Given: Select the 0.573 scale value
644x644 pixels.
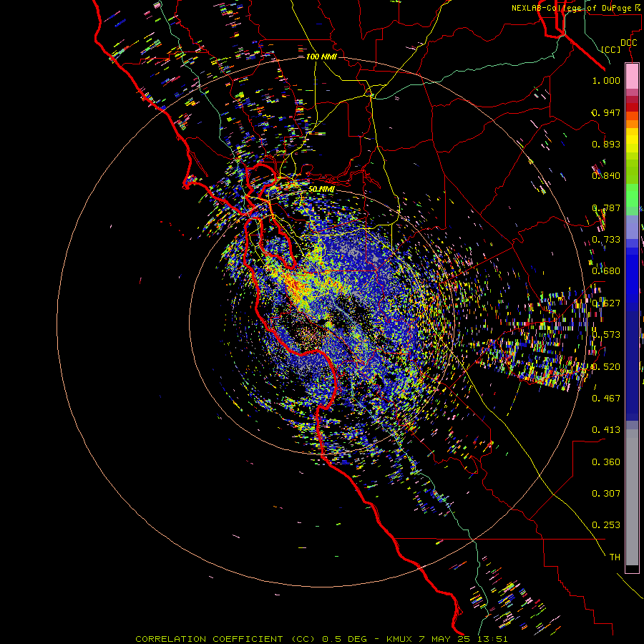Looking at the screenshot, I should pyautogui.click(x=606, y=335).
